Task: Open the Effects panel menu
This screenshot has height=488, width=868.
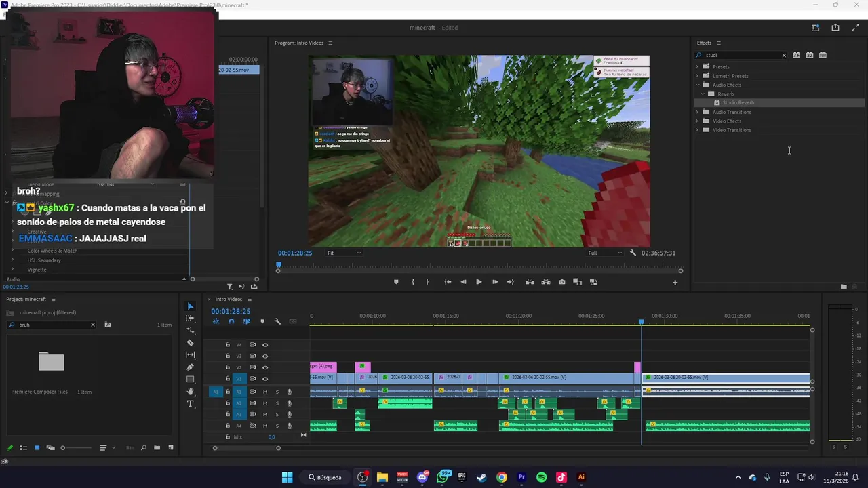Action: [x=719, y=43]
